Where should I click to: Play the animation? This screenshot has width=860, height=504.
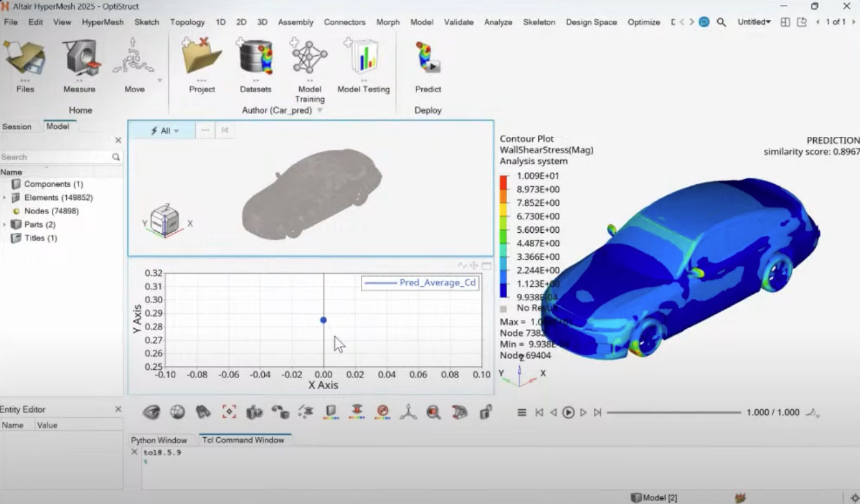pos(569,413)
